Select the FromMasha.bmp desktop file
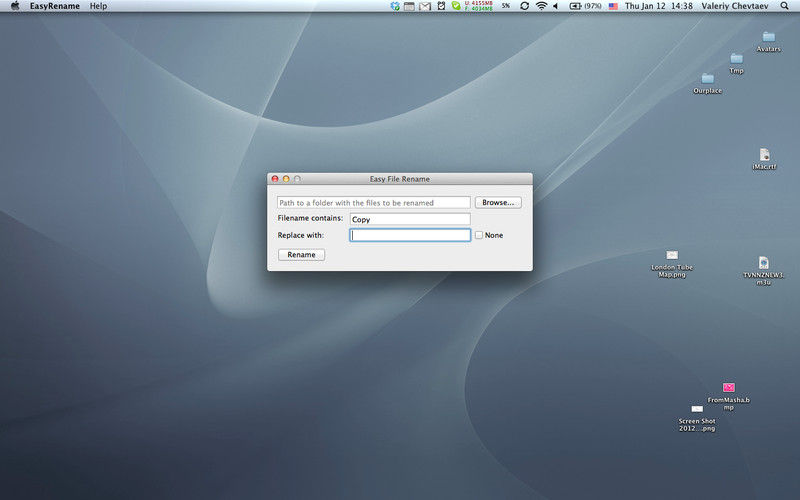 [729, 396]
